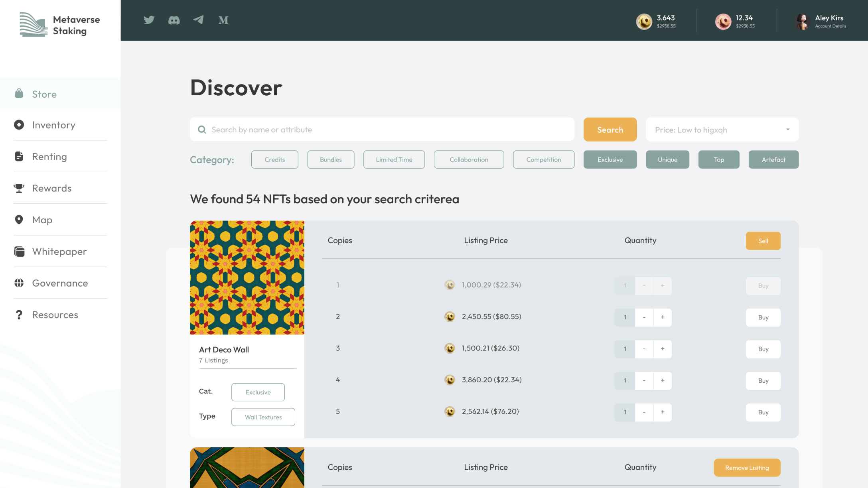
Task: Open the Discord link icon
Action: [174, 20]
